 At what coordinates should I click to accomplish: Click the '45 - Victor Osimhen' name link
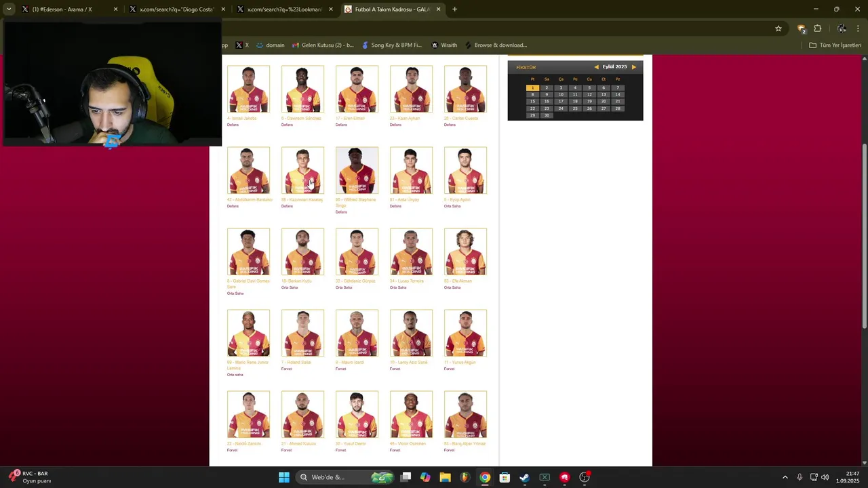pyautogui.click(x=408, y=444)
